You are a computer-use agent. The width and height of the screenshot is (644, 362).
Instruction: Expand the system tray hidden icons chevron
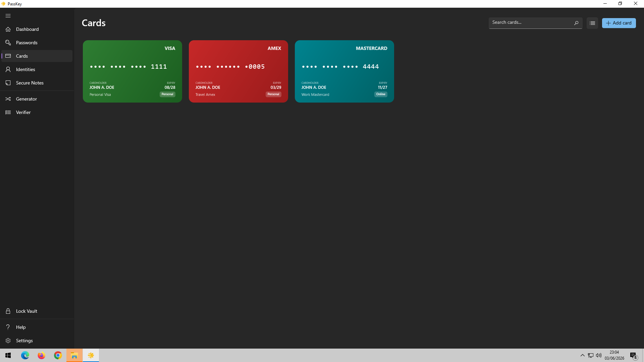tap(583, 355)
